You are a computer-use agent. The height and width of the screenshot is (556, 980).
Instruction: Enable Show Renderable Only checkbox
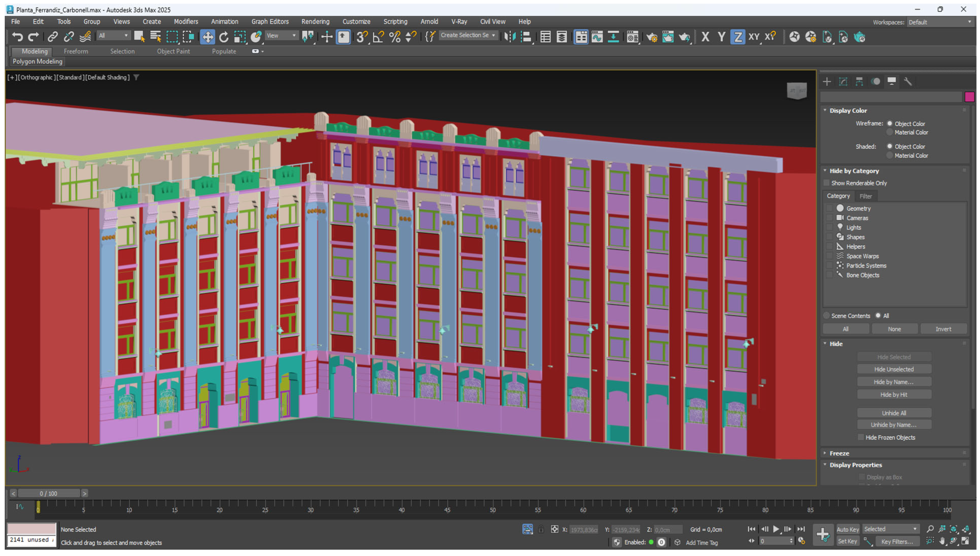[827, 183]
